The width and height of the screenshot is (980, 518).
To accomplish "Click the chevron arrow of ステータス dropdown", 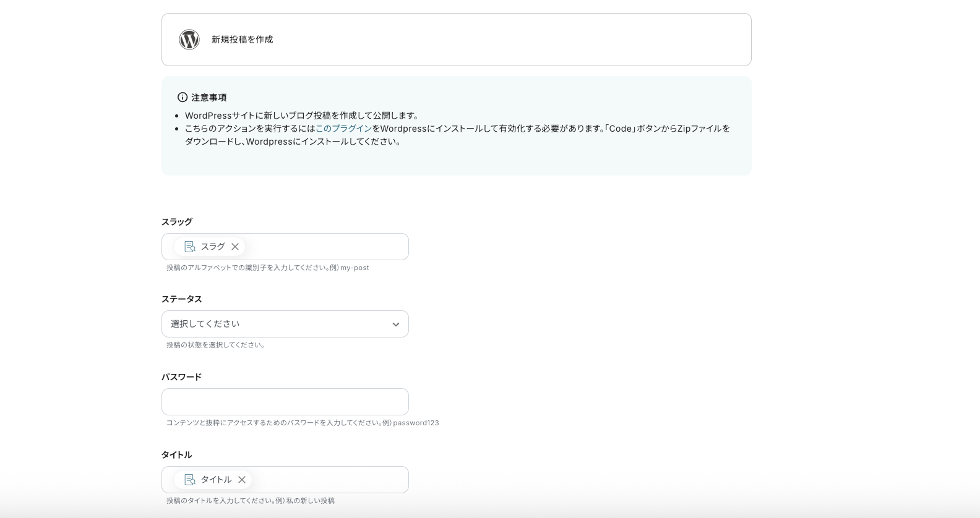I will (395, 325).
